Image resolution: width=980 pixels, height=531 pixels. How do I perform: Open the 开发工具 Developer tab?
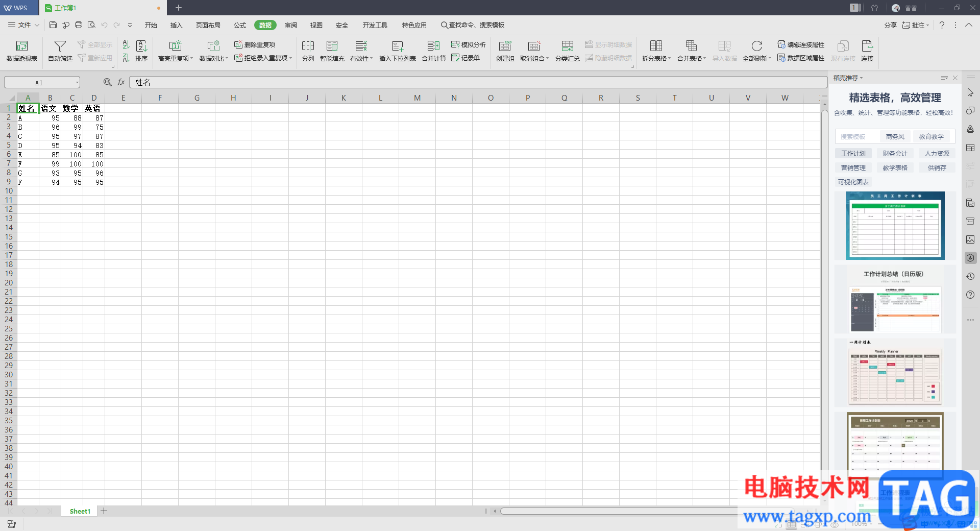point(375,25)
